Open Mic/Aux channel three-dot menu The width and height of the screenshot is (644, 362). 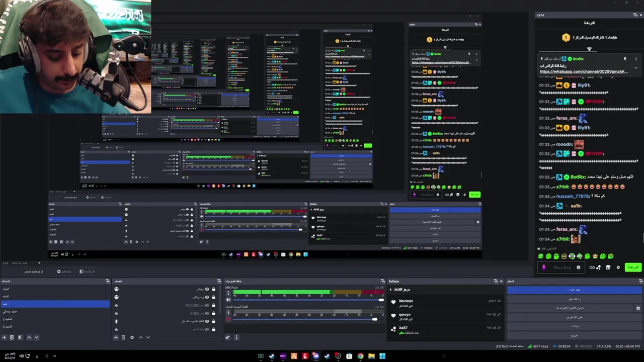[228, 293]
